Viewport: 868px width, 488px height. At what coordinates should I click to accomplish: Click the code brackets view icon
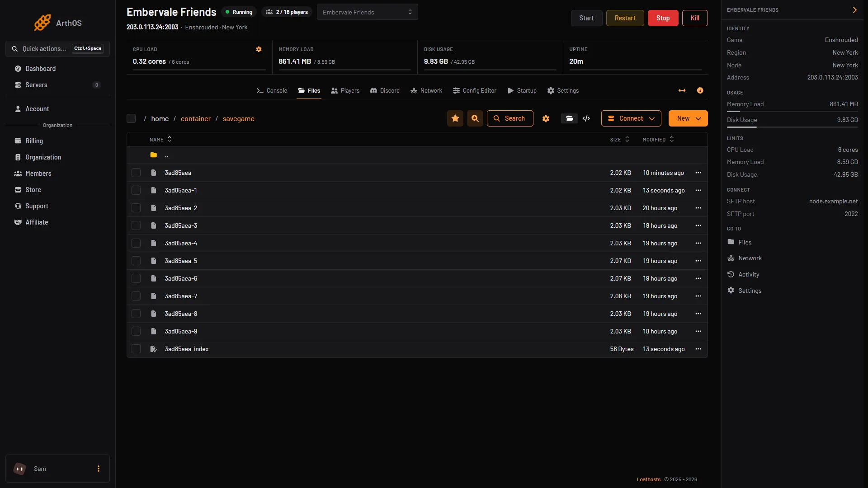click(x=586, y=118)
